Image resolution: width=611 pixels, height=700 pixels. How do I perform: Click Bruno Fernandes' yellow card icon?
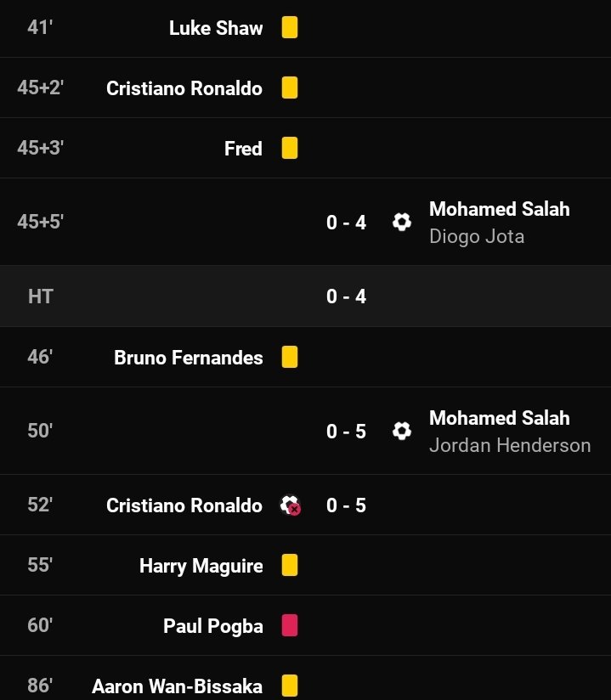[x=290, y=357]
